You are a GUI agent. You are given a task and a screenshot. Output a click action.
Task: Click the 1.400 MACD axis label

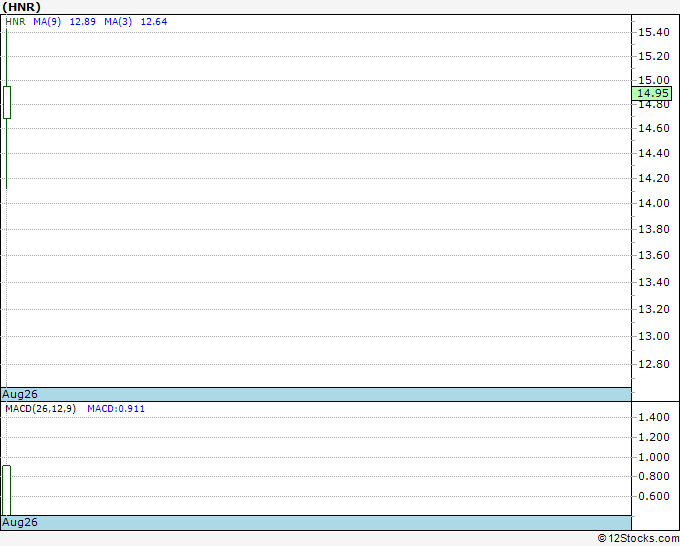tap(654, 417)
